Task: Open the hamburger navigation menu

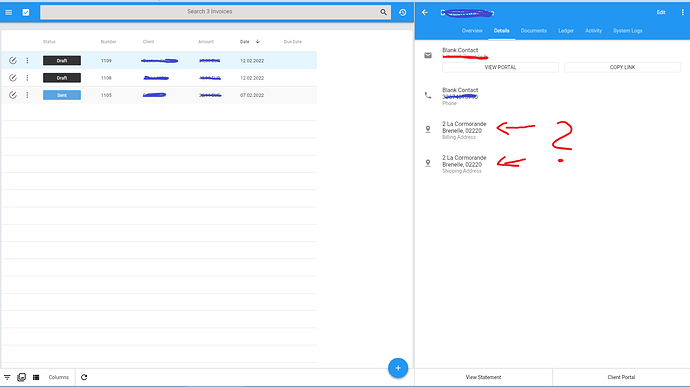Action: [x=8, y=12]
